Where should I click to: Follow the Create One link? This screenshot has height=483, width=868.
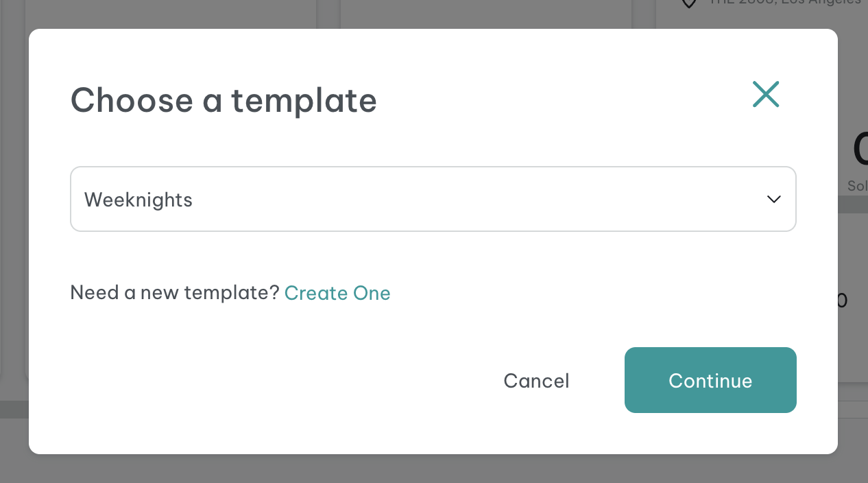[x=337, y=293]
